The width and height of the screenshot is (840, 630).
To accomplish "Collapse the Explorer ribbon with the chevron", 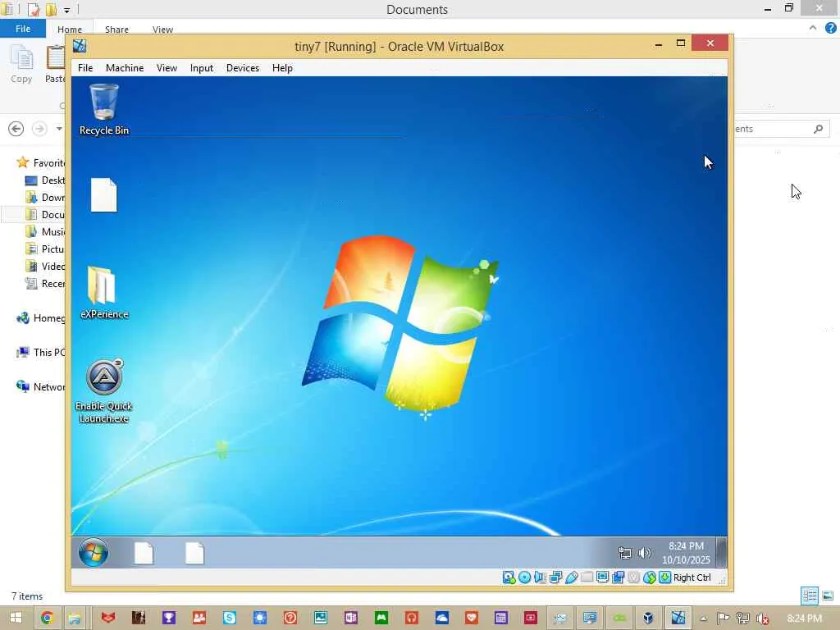I will (813, 28).
